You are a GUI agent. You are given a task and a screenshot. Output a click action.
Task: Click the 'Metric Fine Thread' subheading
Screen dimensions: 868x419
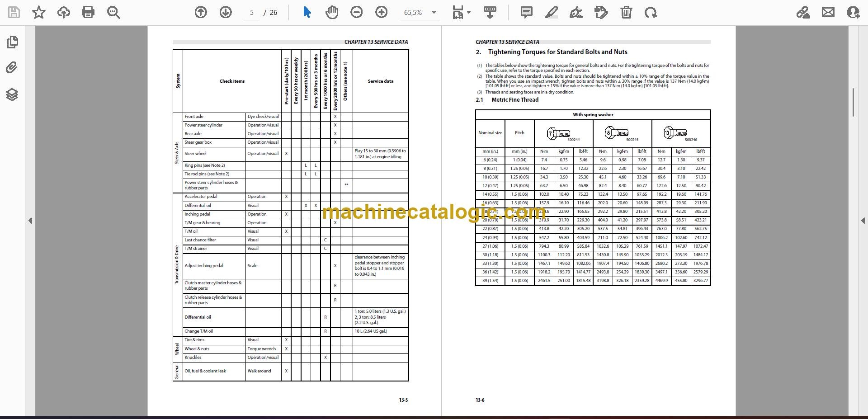[x=515, y=100]
